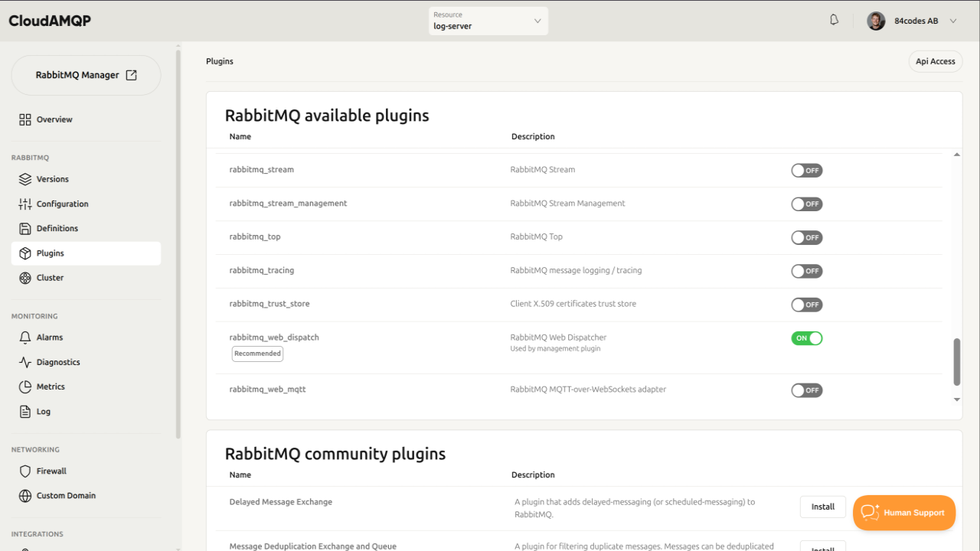Click the Plugins breadcrumb title
Viewport: 980px width, 551px height.
point(220,61)
